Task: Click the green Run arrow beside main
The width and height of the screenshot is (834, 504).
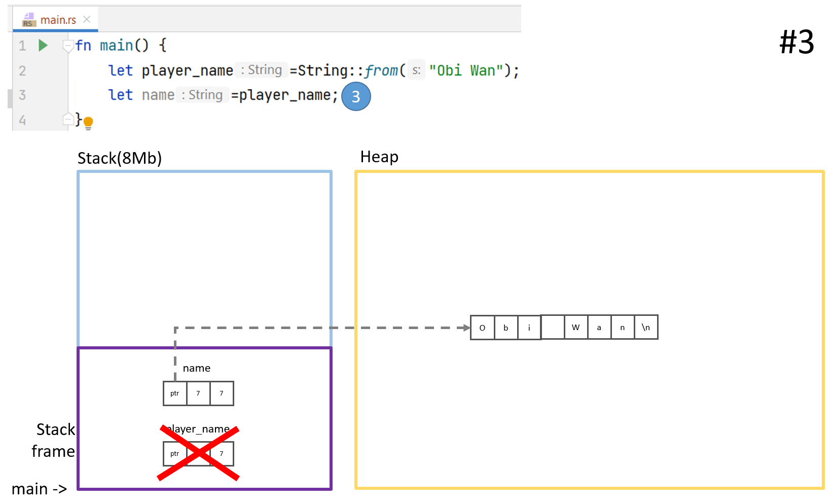Action: click(43, 46)
